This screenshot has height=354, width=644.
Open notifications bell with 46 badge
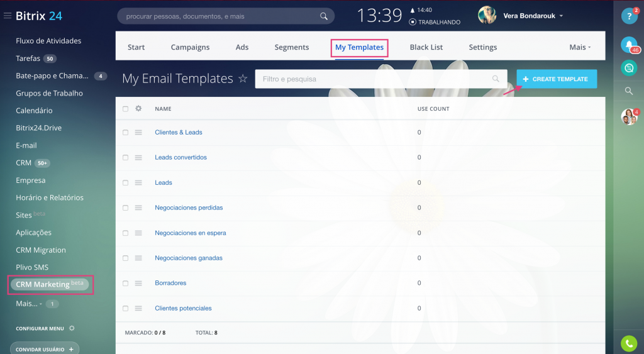[629, 45]
